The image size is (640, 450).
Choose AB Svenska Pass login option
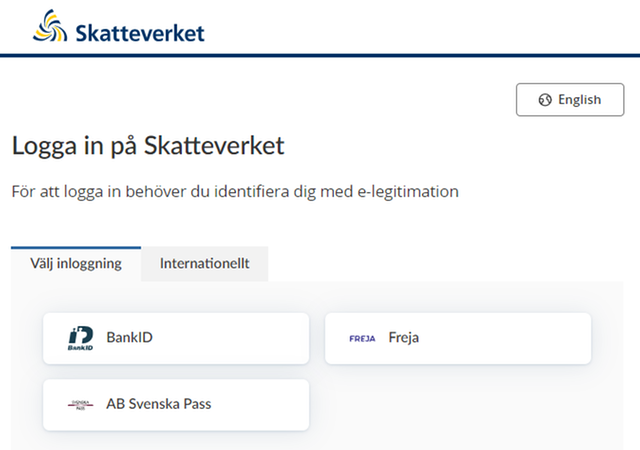point(176,405)
